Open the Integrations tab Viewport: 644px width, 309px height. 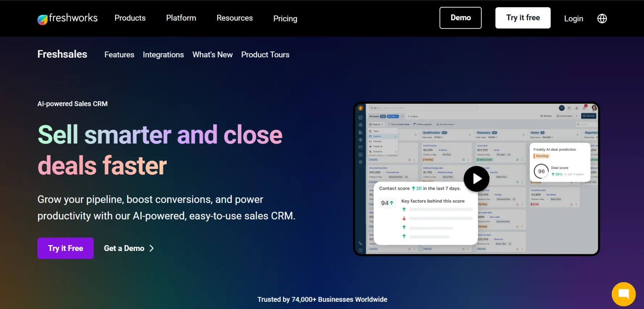(163, 55)
